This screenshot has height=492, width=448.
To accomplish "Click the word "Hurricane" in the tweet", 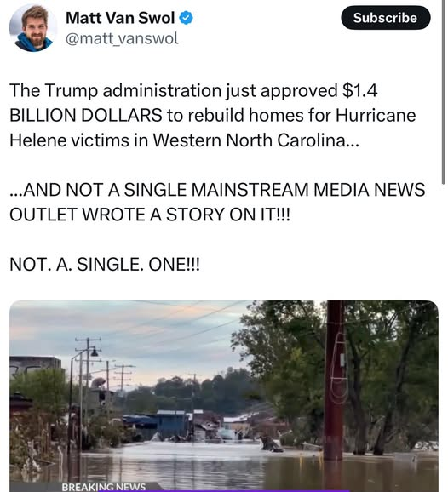I will [x=376, y=115].
